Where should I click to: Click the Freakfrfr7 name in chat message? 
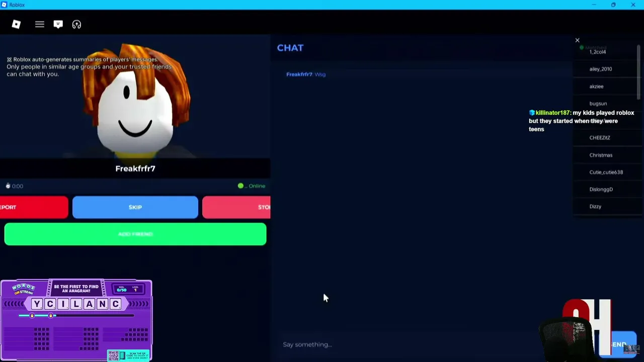pyautogui.click(x=299, y=74)
